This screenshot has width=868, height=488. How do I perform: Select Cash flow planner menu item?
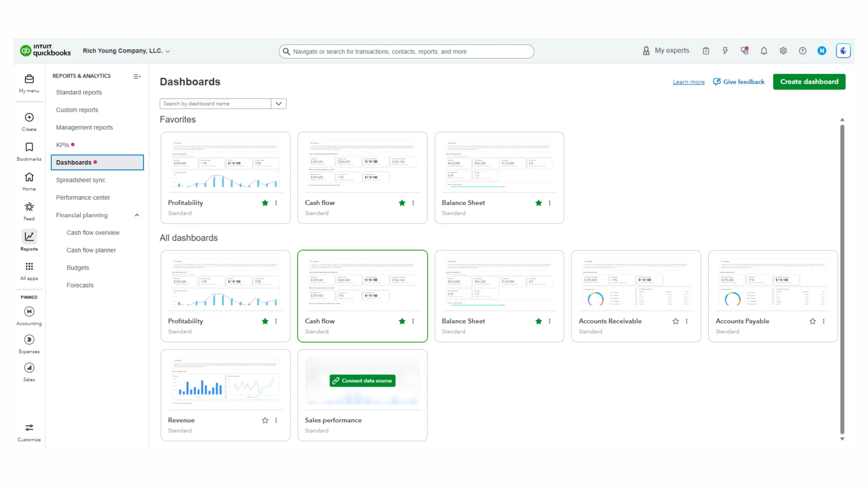coord(91,250)
